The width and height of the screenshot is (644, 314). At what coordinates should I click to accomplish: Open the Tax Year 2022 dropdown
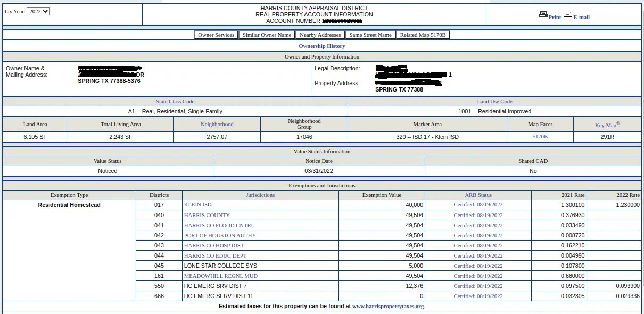point(38,11)
